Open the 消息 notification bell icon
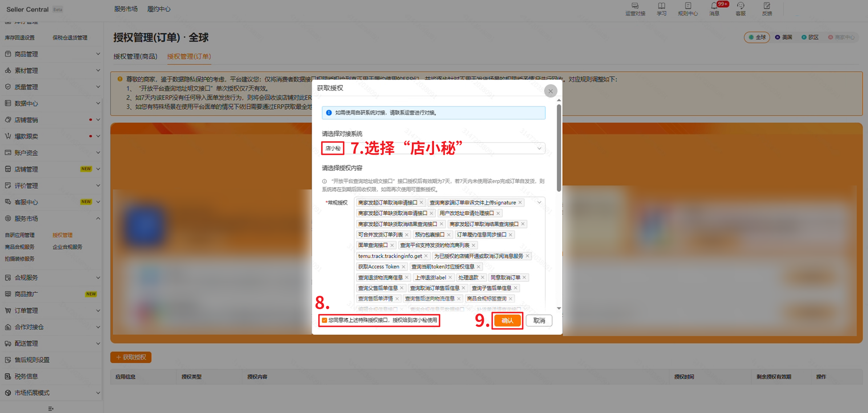This screenshot has height=413, width=868. coord(714,6)
